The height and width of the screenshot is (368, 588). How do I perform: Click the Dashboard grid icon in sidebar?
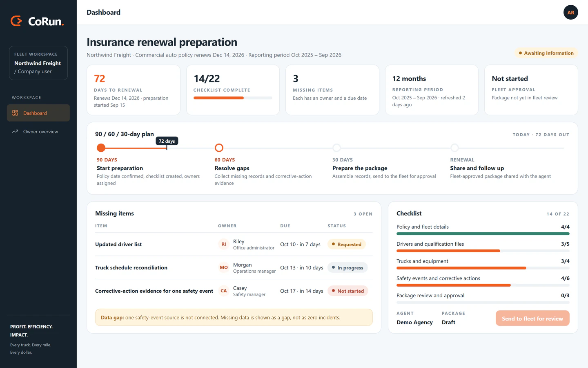pyautogui.click(x=15, y=113)
